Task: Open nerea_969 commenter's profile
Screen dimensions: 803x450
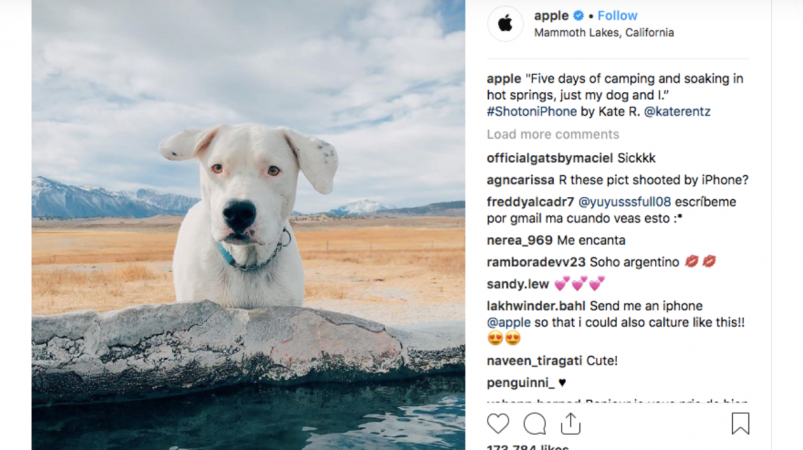Action: coord(519,241)
